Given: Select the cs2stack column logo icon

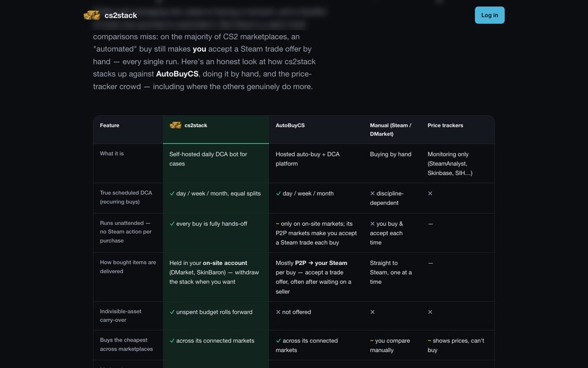Looking at the screenshot, I should coord(175,125).
